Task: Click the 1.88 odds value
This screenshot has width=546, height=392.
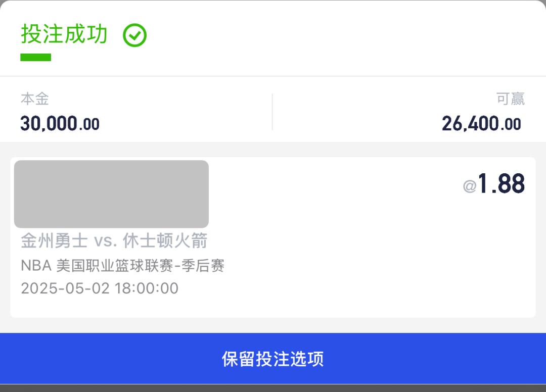Action: point(502,184)
